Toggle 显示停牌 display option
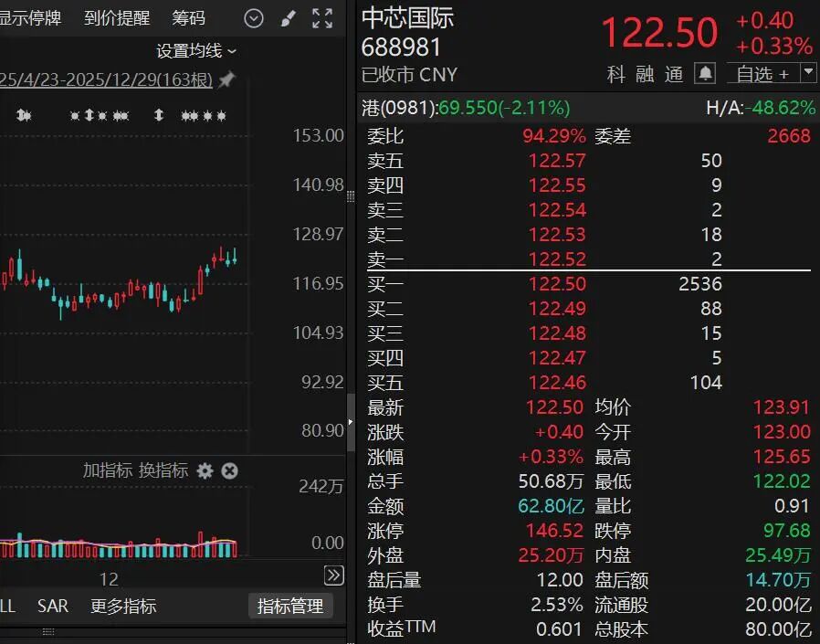The image size is (820, 644). [x=29, y=18]
